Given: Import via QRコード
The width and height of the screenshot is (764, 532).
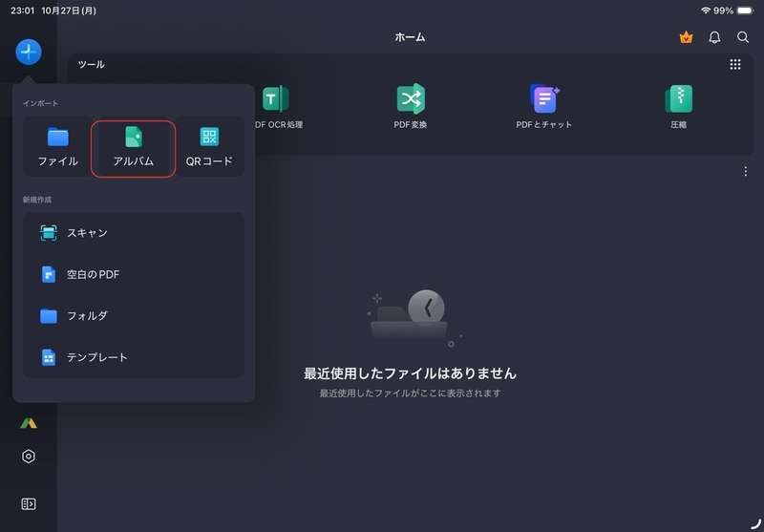Looking at the screenshot, I should point(209,147).
